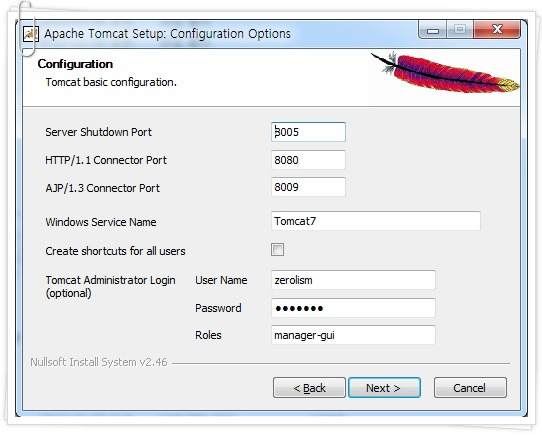
Task: Proceed with the Next > button
Action: point(384,388)
